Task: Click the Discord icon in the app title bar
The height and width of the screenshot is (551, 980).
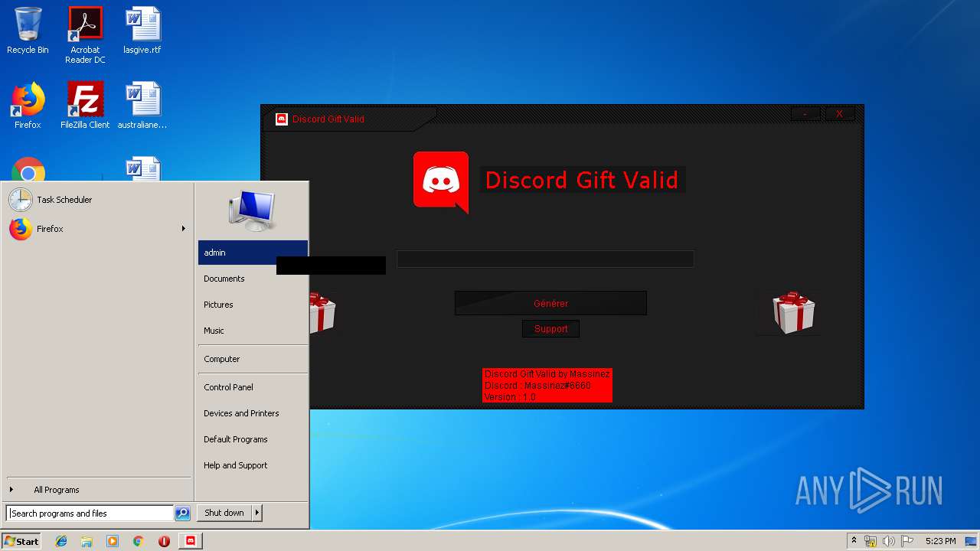Action: click(282, 119)
